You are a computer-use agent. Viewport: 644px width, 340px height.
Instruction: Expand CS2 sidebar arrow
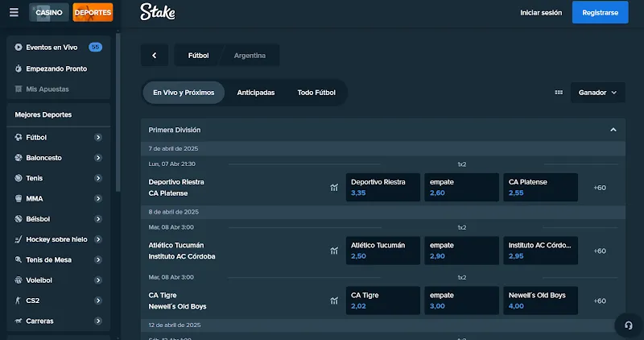(x=98, y=301)
